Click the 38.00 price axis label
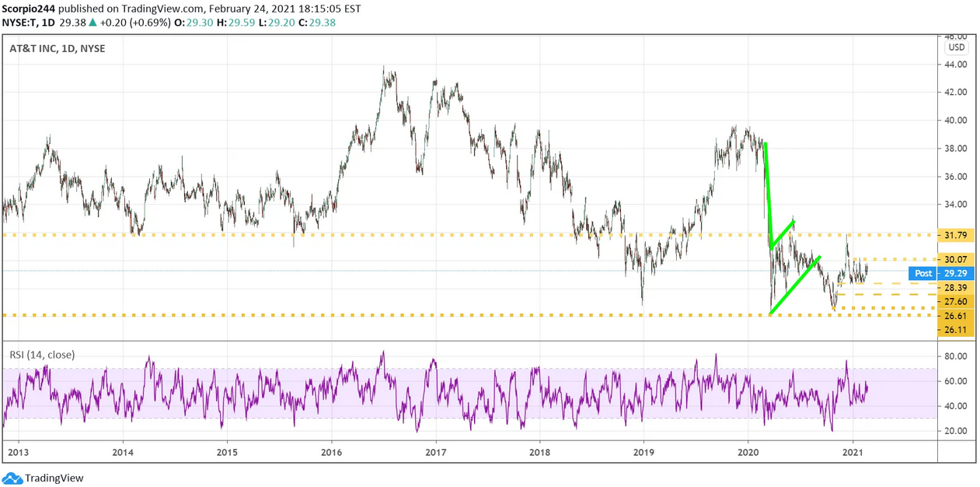This screenshot has width=980, height=487. 955,148
